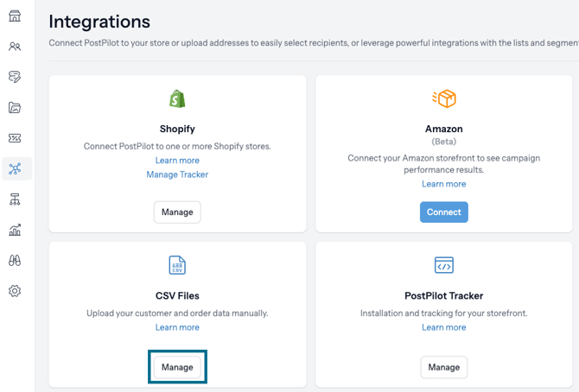Select the Integrations network sidebar icon
The image size is (579, 392).
(15, 168)
